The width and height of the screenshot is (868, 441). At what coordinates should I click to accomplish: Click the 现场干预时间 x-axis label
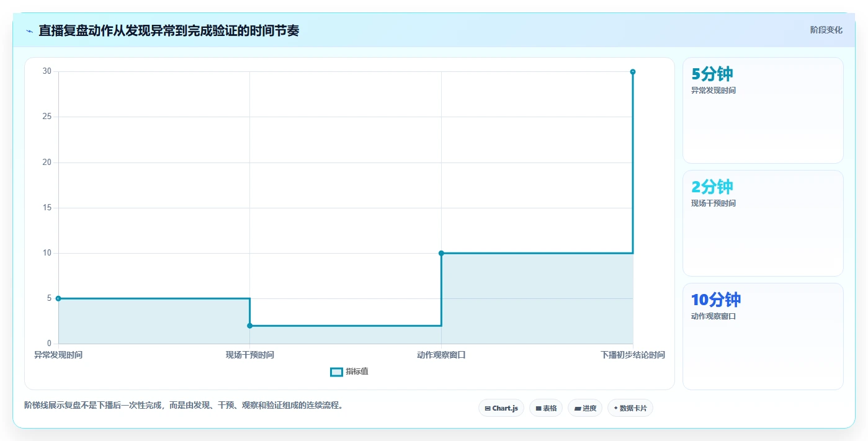pyautogui.click(x=250, y=355)
